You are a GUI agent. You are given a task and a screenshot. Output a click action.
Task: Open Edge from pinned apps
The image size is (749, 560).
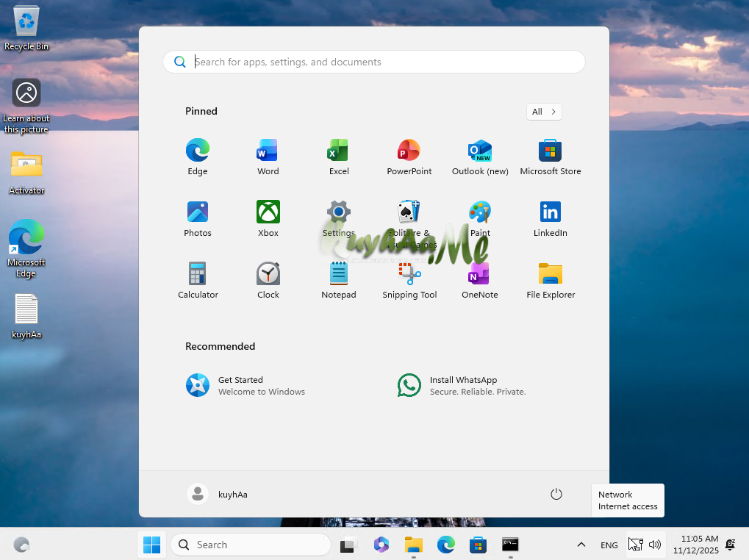click(x=197, y=157)
